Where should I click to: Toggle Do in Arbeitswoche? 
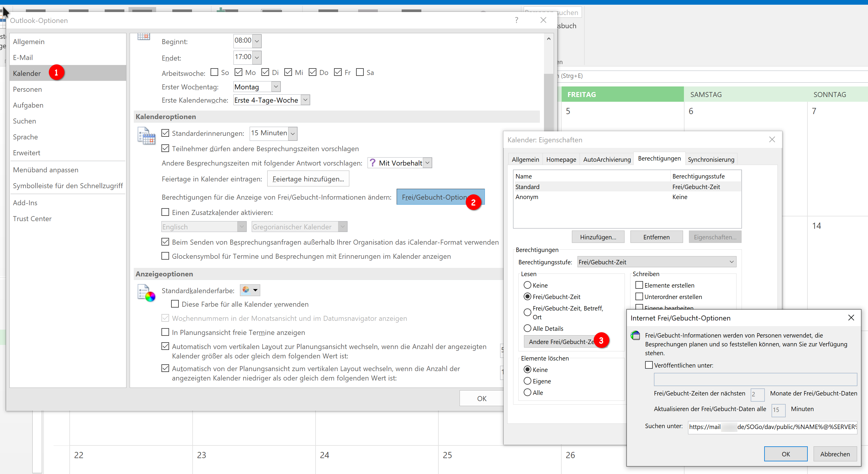[313, 72]
